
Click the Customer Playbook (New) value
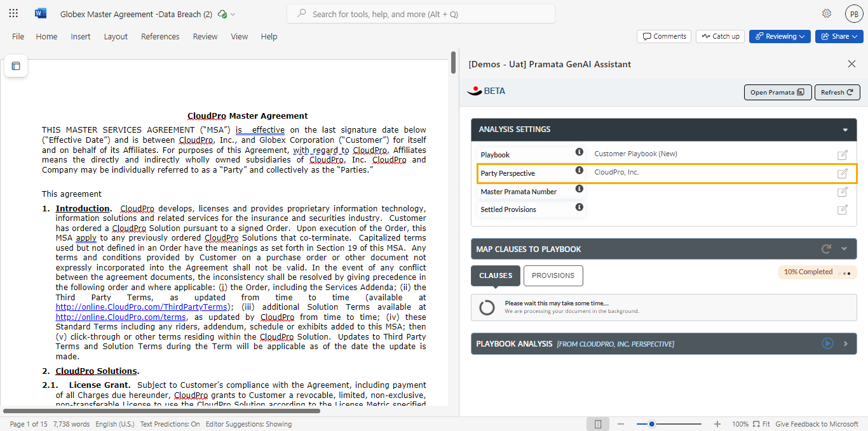click(x=636, y=154)
